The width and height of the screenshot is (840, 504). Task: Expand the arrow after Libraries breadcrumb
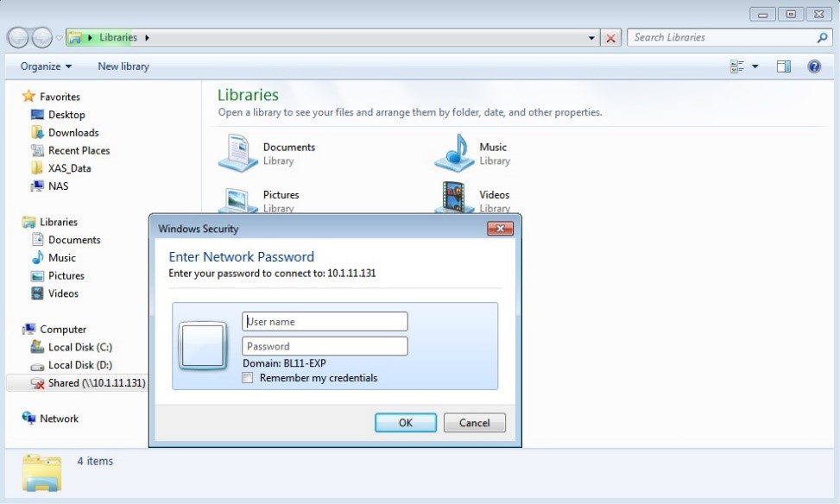147,37
